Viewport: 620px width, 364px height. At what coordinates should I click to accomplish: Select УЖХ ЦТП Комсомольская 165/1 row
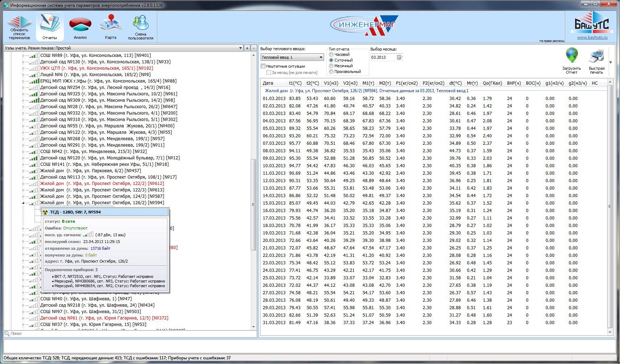tap(97, 68)
